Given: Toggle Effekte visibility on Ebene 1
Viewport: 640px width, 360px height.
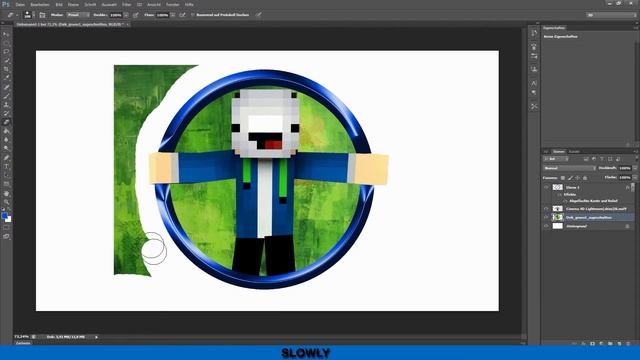Looking at the screenshot, I should 560,195.
